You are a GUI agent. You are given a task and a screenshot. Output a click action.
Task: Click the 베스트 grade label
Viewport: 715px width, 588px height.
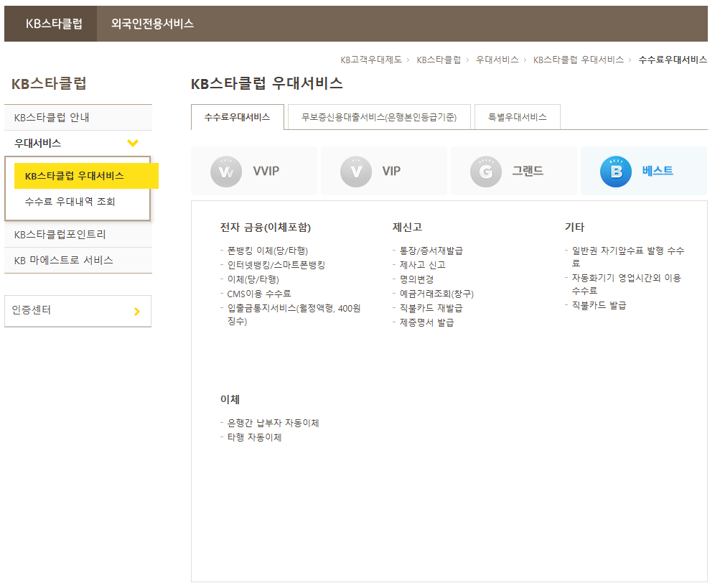point(658,171)
